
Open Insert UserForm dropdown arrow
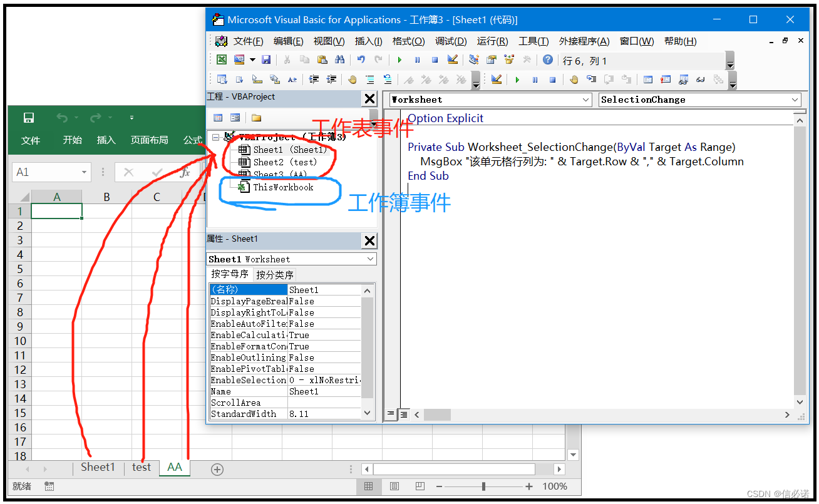[252, 59]
